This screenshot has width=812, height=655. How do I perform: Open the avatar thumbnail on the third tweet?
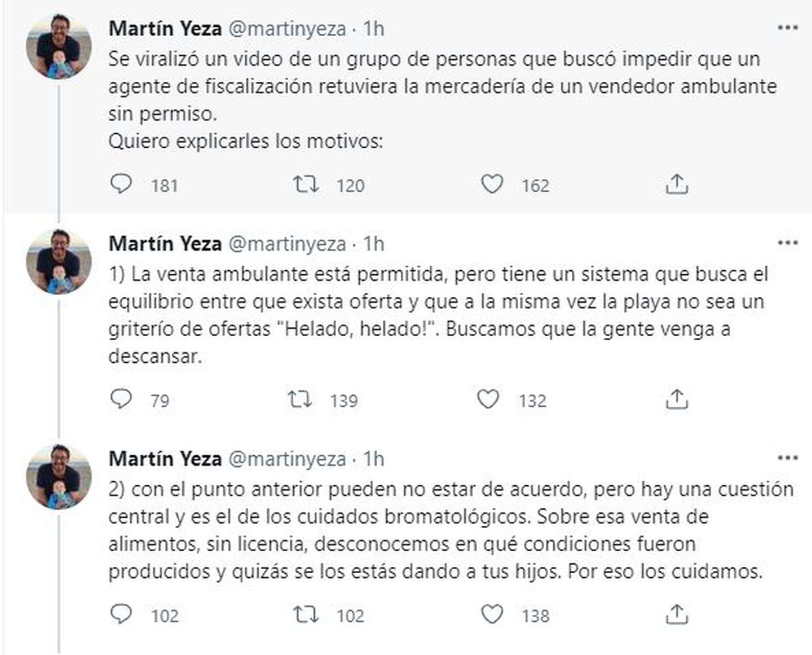(x=59, y=477)
